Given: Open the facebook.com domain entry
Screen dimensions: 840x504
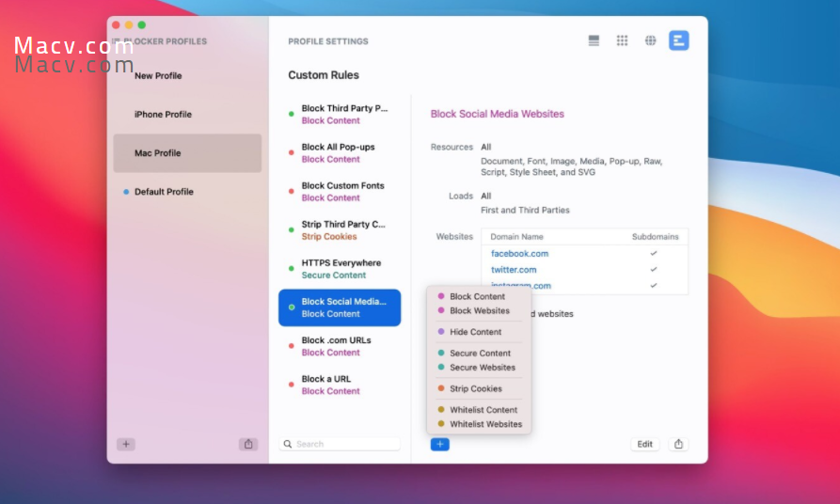Looking at the screenshot, I should [x=519, y=253].
